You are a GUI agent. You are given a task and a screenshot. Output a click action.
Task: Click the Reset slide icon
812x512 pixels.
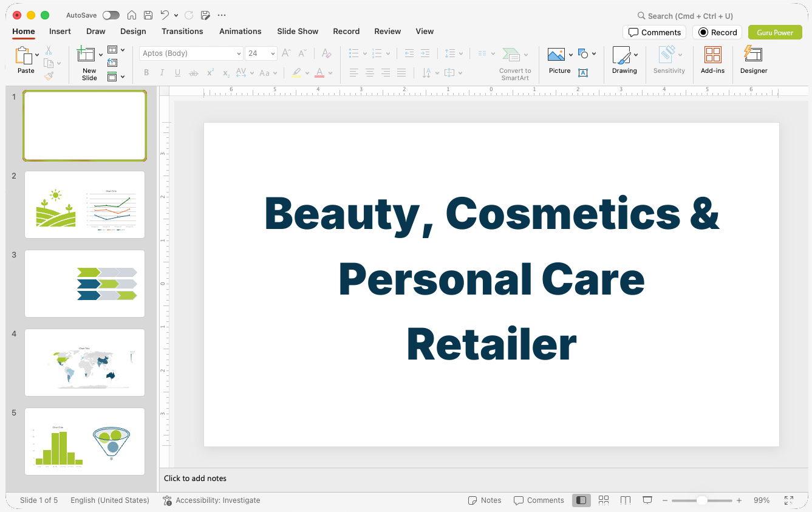click(112, 63)
